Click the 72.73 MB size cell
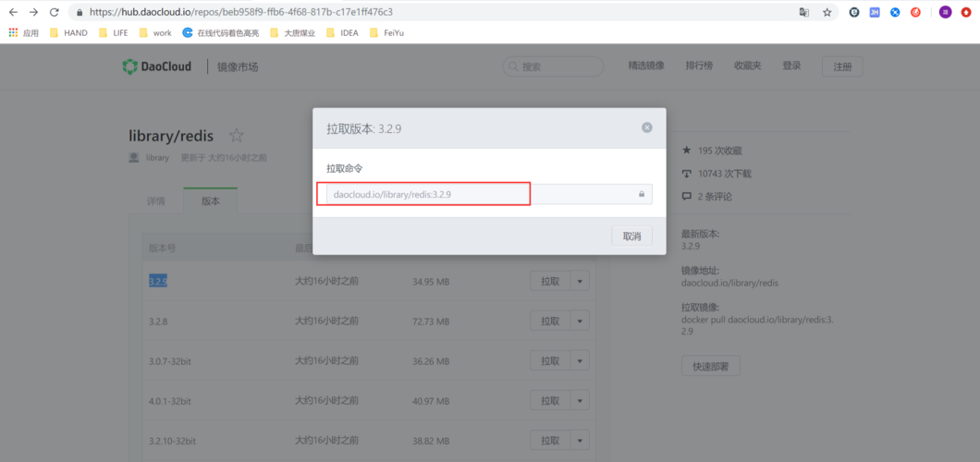The image size is (980, 462). 431,322
